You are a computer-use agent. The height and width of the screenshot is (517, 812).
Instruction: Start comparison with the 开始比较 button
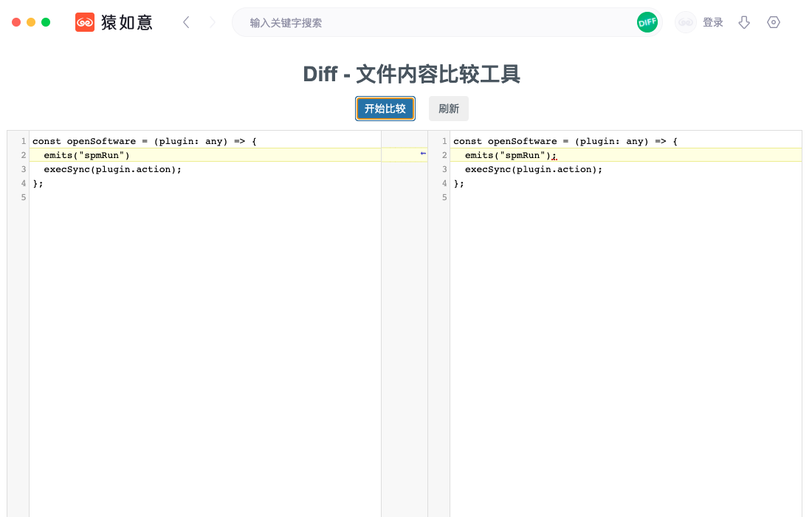pyautogui.click(x=385, y=109)
